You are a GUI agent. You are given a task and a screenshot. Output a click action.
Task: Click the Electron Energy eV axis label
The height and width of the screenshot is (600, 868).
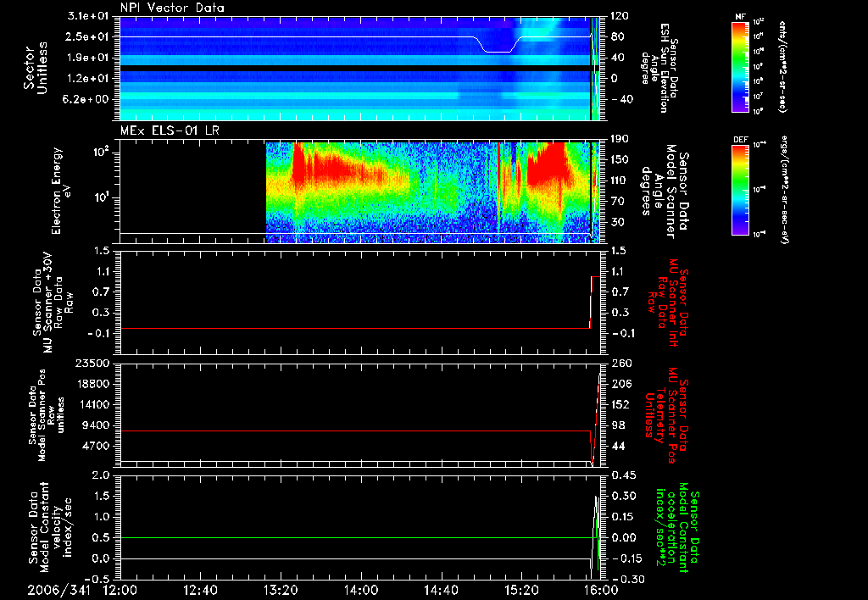pyautogui.click(x=61, y=192)
